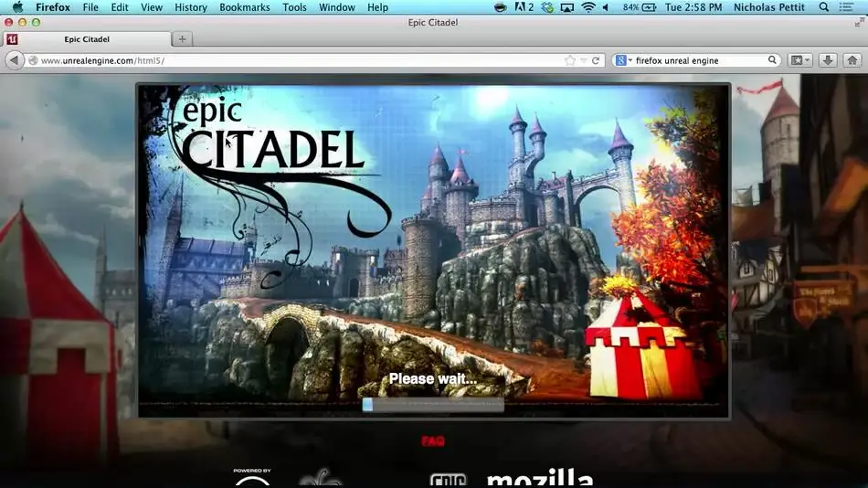Click the back navigation arrow button
Screen dimensions: 868x488
click(15, 60)
